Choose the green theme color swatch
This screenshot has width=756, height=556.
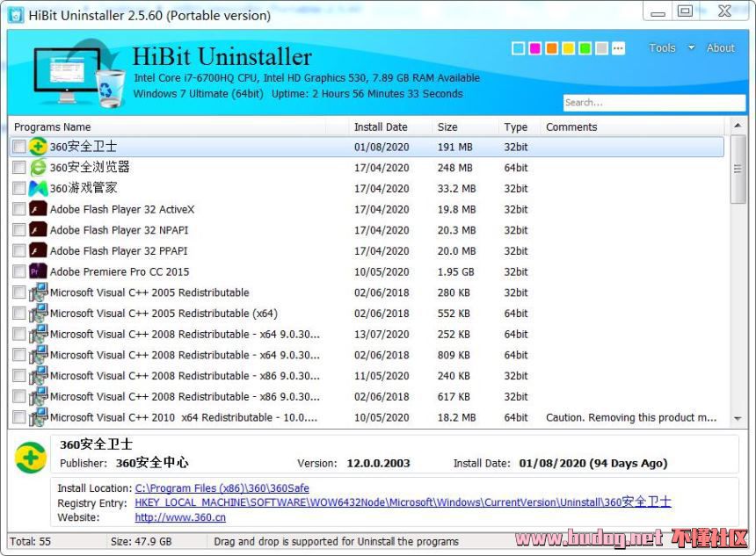585,48
